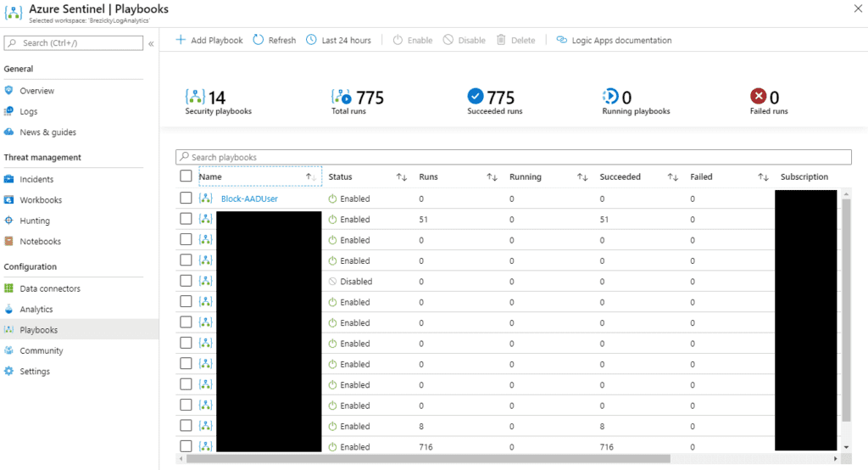The image size is (868, 470).
Task: Click the Analytics flask icon
Action: point(8,310)
